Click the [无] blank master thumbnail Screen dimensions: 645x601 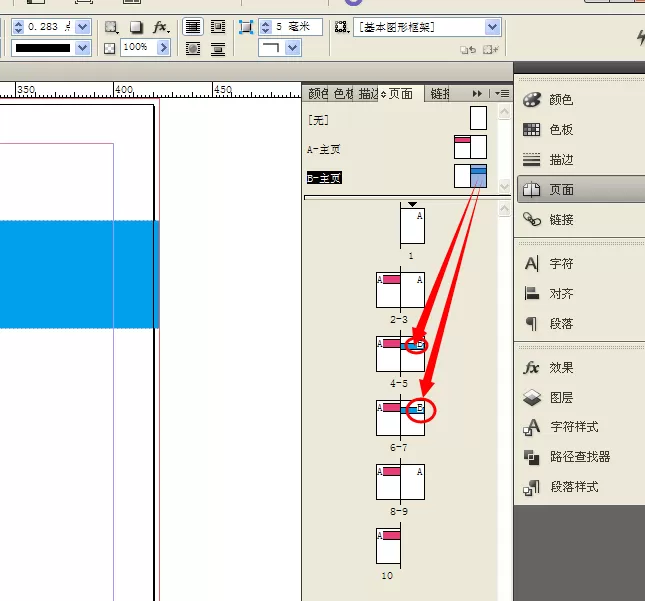tap(478, 118)
